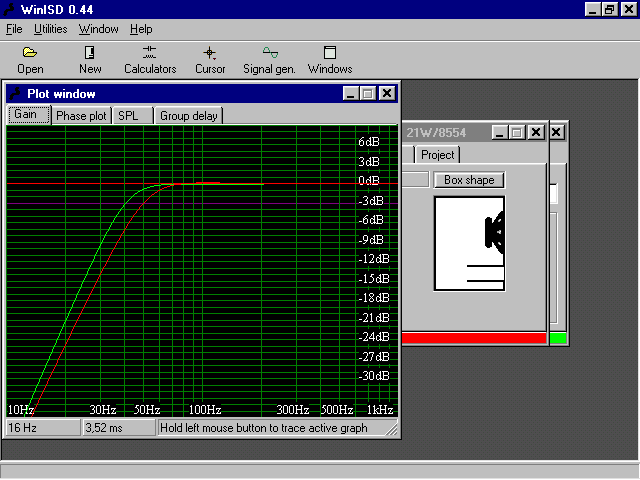Image resolution: width=640 pixels, height=480 pixels.
Task: Open the Windows toolbar option
Action: pos(330,60)
